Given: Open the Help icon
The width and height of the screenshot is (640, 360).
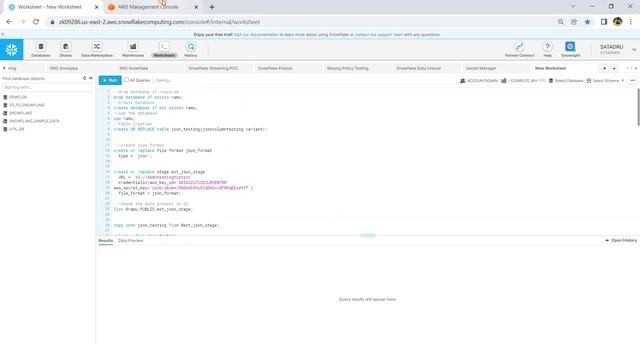Looking at the screenshot, I should 547,49.
